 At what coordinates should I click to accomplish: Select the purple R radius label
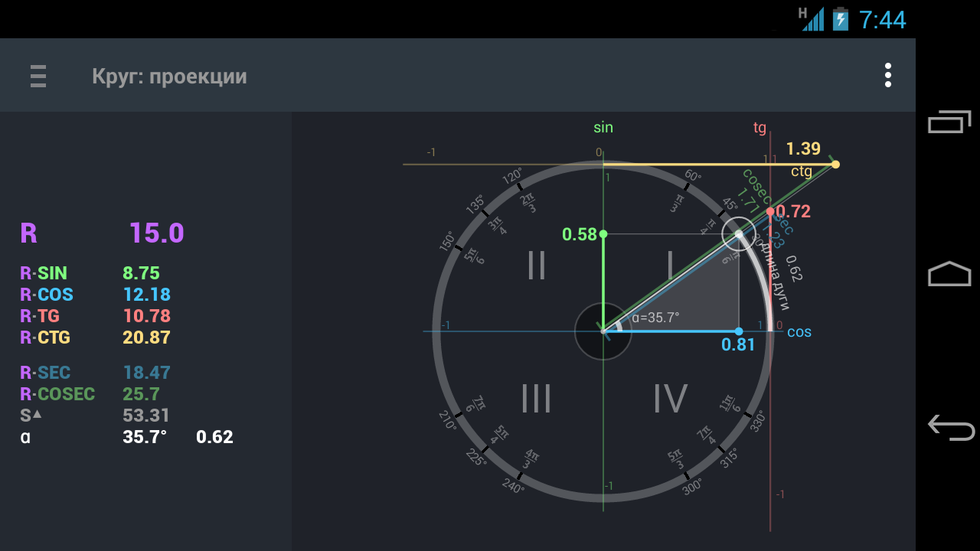[x=28, y=233]
